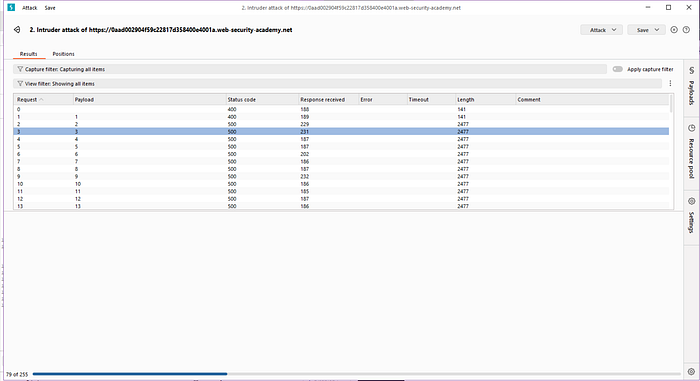Click the Intruder attack title heading
Screen dimensions: 700x381
(x=161, y=30)
